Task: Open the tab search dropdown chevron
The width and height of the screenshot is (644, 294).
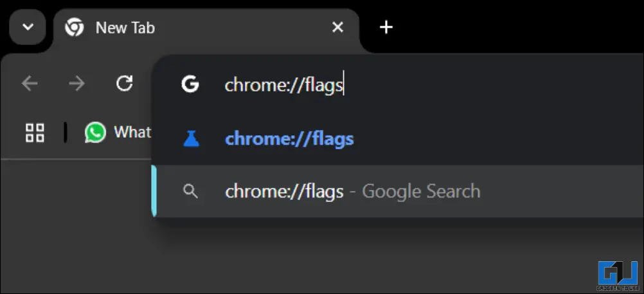Action: [28, 28]
